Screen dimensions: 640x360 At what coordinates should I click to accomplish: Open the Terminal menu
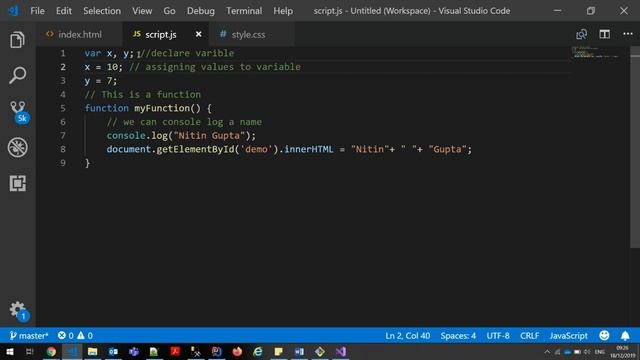[x=244, y=11]
